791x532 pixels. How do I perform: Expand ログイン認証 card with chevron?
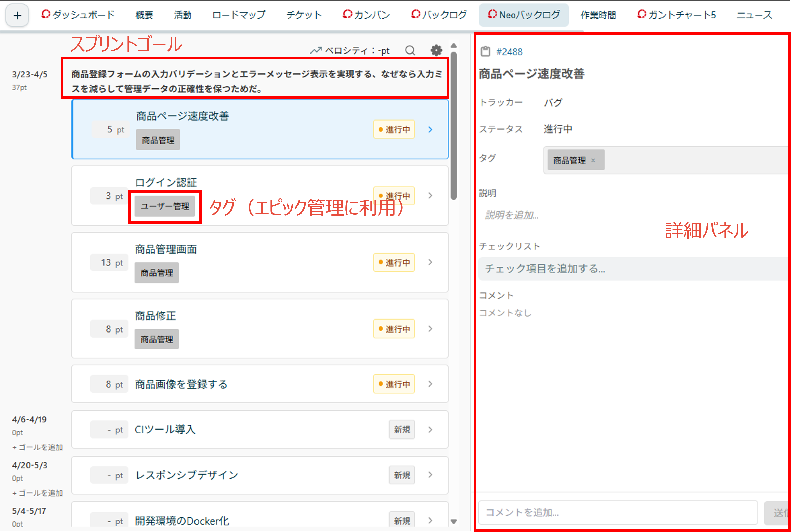pyautogui.click(x=430, y=196)
